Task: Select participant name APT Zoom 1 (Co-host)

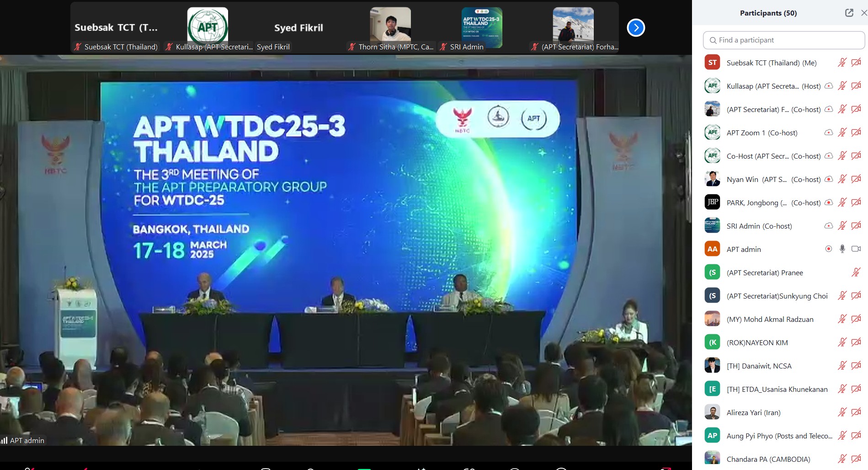Action: coord(762,133)
